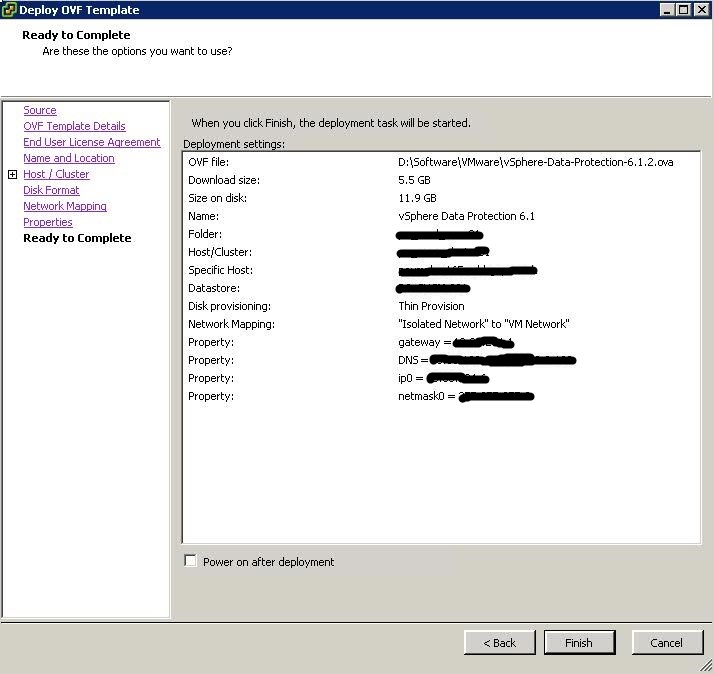
Task: Select the Size on disk value 11.9 GB
Action: click(417, 198)
